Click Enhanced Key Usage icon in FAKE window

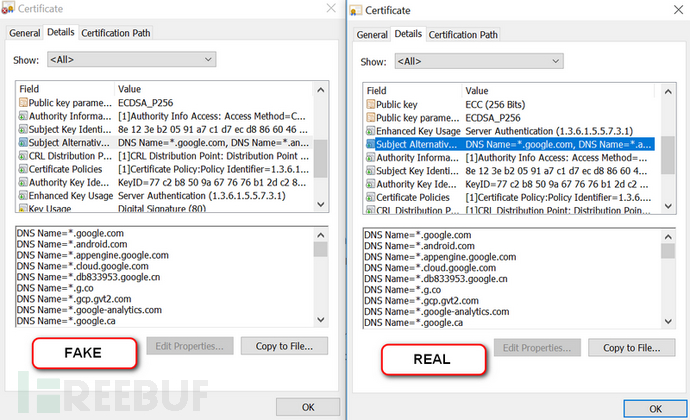tap(23, 195)
